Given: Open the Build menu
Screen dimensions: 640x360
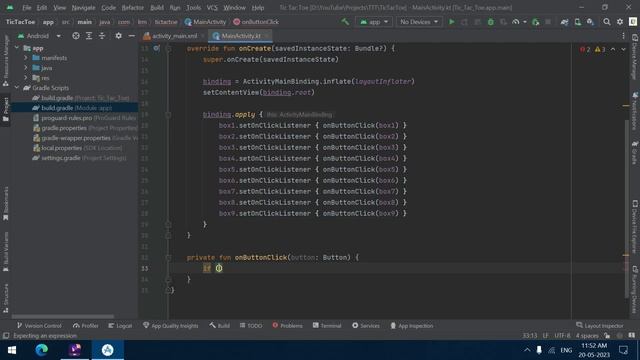Looking at the screenshot, I should pos(157,7).
